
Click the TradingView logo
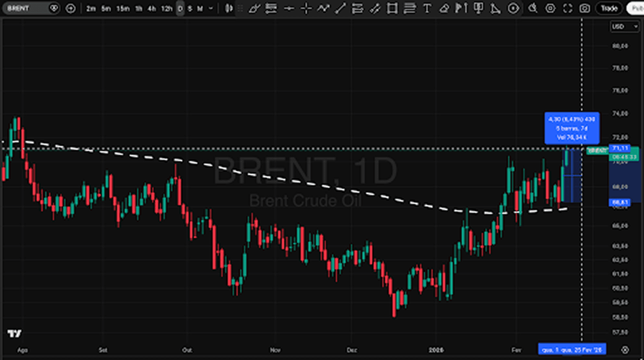(15, 334)
